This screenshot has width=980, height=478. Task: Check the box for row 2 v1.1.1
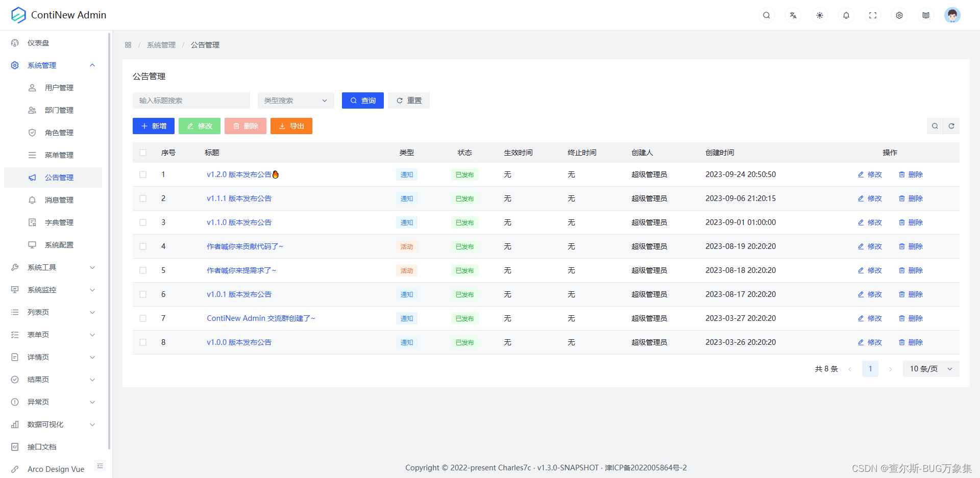143,198
